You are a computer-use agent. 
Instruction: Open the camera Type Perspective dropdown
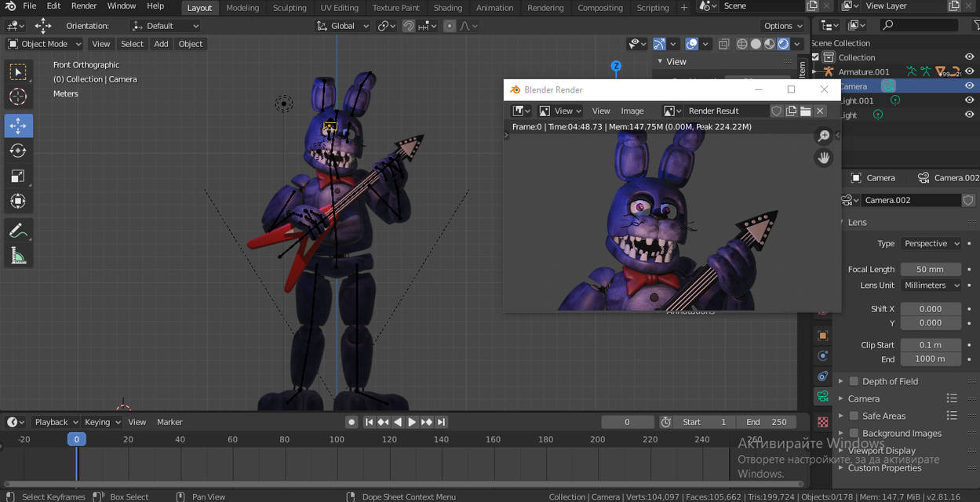(x=930, y=243)
